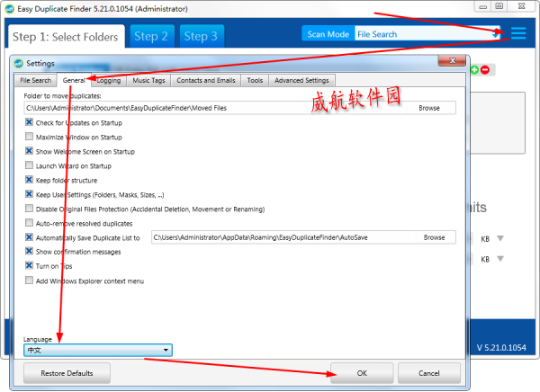The width and height of the screenshot is (540, 392).
Task: Enable Disable Original Files Protection checkbox
Action: 30,209
